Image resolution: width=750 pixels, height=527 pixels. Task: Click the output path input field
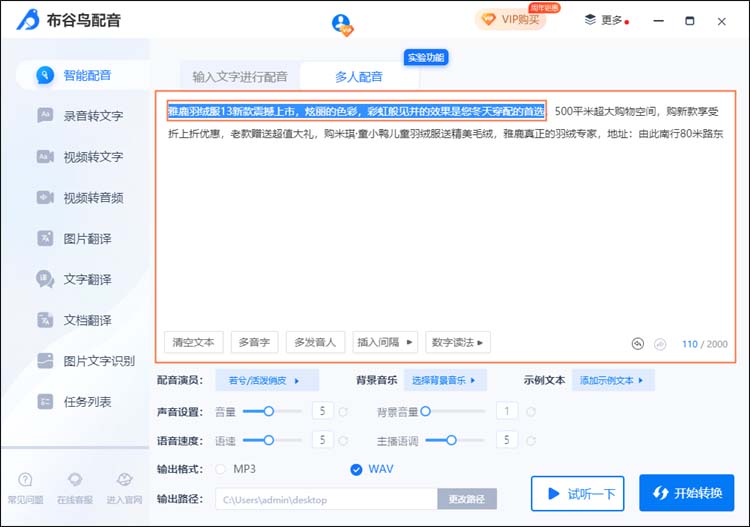tap(327, 499)
